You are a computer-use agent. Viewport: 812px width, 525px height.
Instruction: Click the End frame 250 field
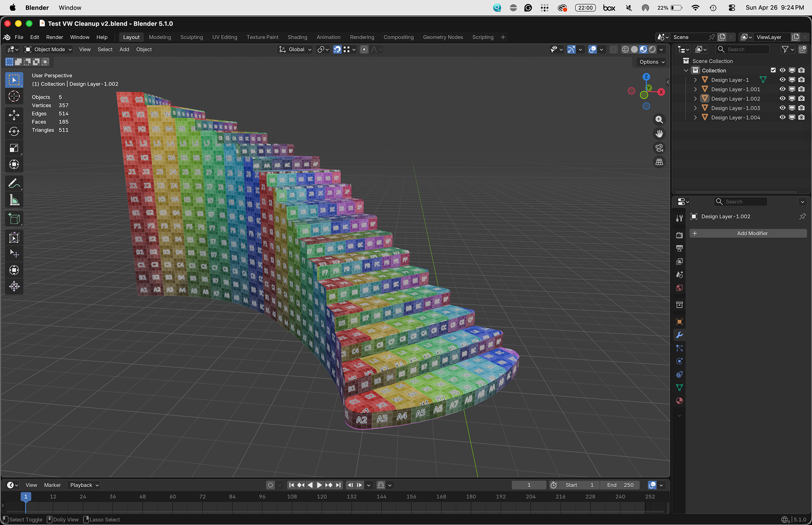pos(620,485)
